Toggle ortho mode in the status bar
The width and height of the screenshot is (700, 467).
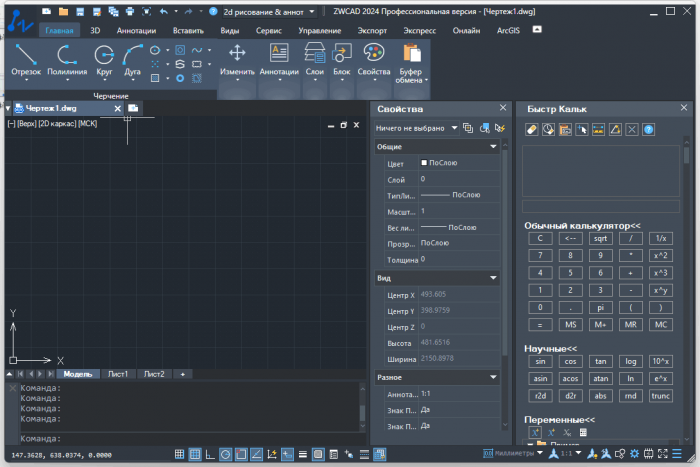tap(210, 454)
